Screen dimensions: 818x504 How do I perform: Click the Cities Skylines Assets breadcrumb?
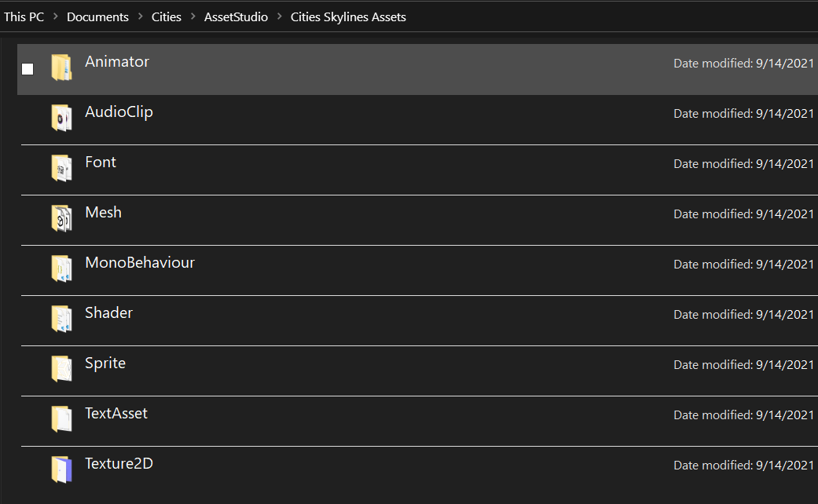pyautogui.click(x=348, y=16)
